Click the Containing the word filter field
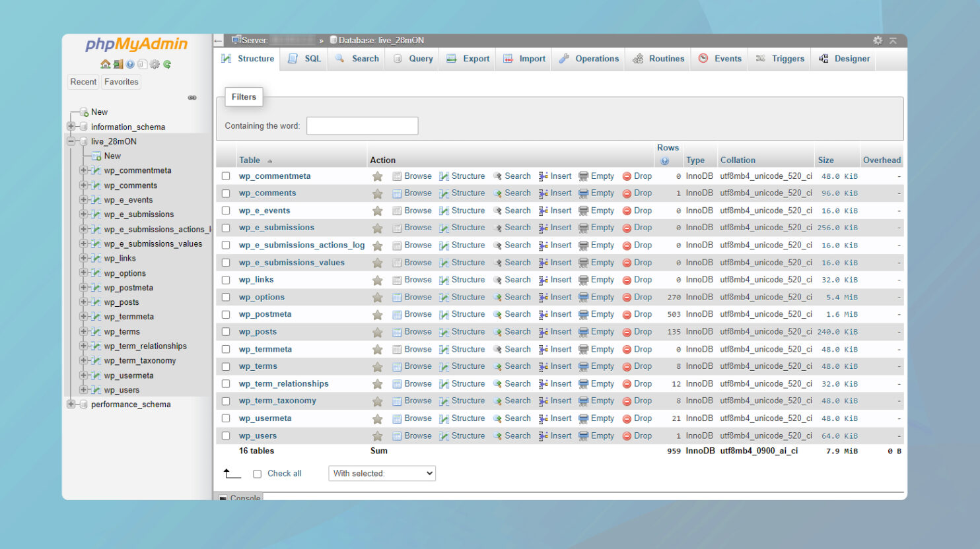Screen dimensions: 980x549 tap(362, 126)
